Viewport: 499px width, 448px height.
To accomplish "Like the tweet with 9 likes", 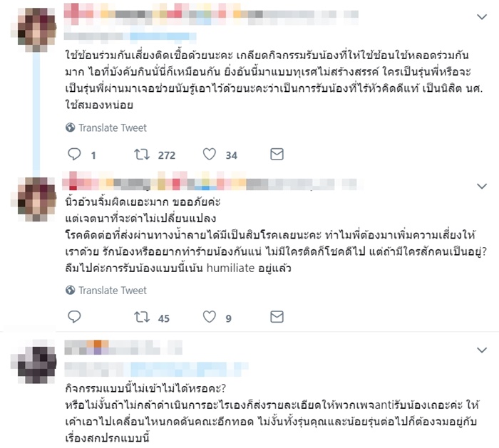I will click(x=210, y=317).
